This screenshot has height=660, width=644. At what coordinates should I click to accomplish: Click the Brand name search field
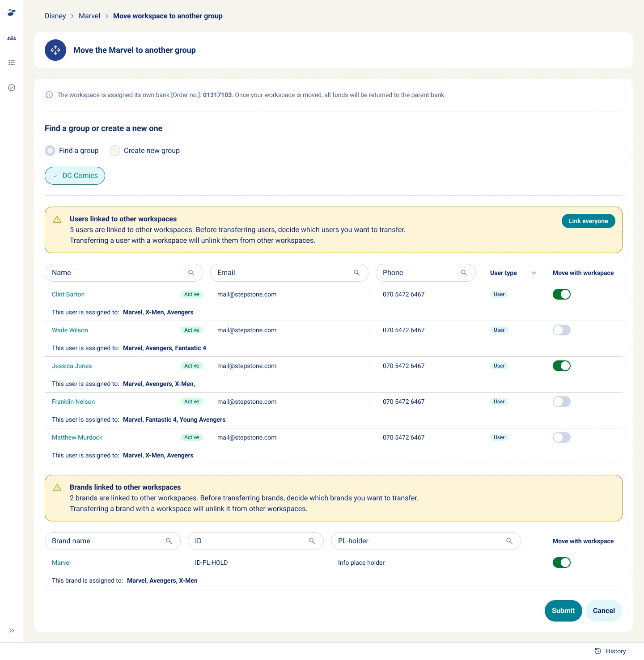(107, 541)
